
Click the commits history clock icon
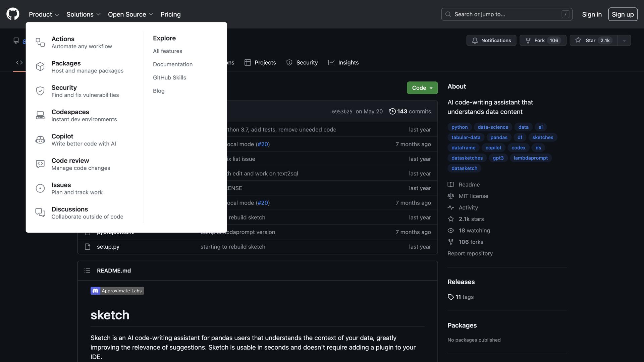tap(392, 111)
